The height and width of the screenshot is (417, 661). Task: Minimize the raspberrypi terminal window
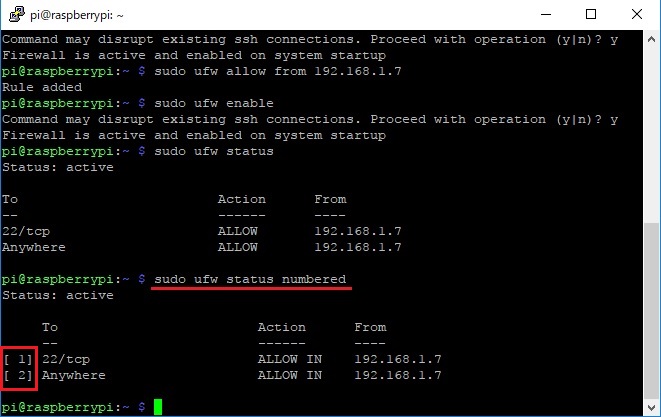[x=546, y=14]
